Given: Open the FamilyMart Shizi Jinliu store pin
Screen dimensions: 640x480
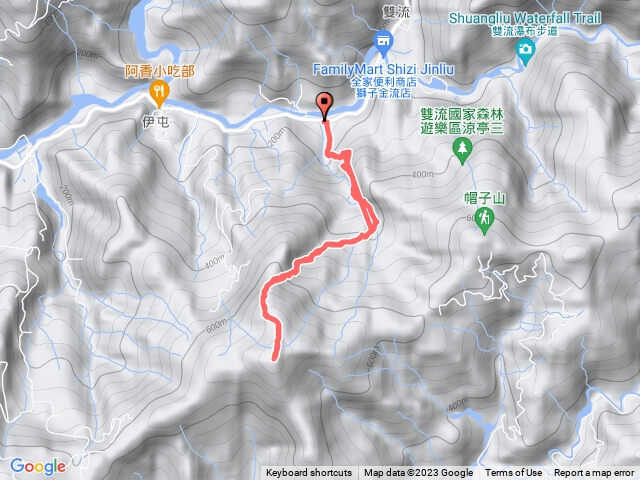Looking at the screenshot, I should pos(383,44).
